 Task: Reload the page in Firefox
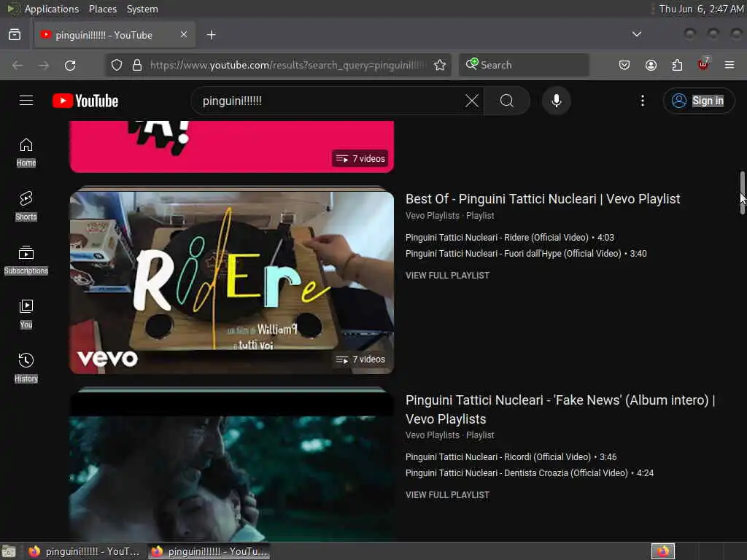(x=70, y=65)
